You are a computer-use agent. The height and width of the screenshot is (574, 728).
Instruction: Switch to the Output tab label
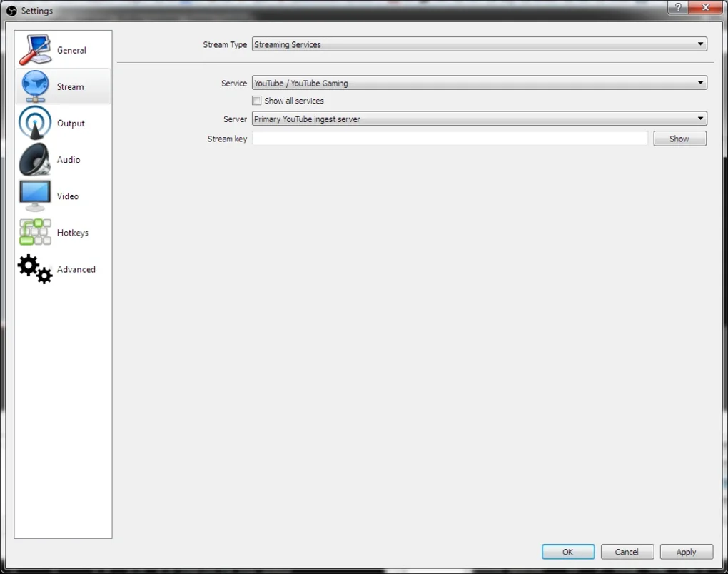tap(71, 123)
